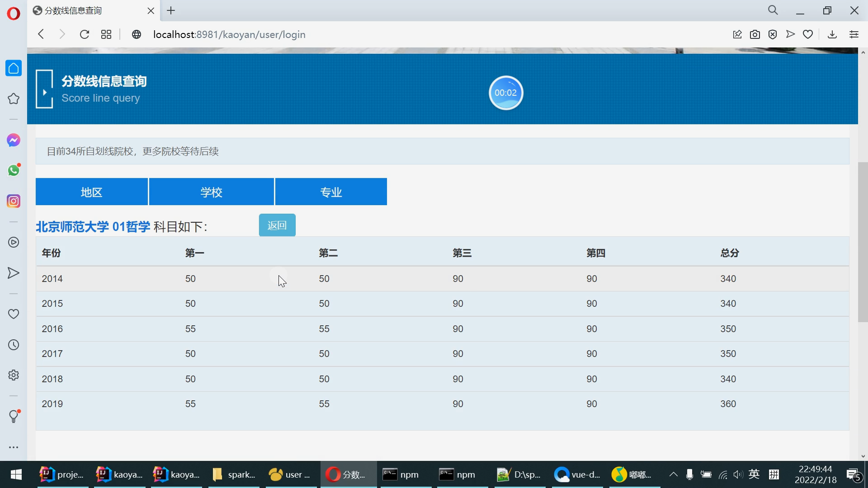The width and height of the screenshot is (868, 488).
Task: Click the 北京师范大学 01哲学 heading
Action: [x=93, y=226]
